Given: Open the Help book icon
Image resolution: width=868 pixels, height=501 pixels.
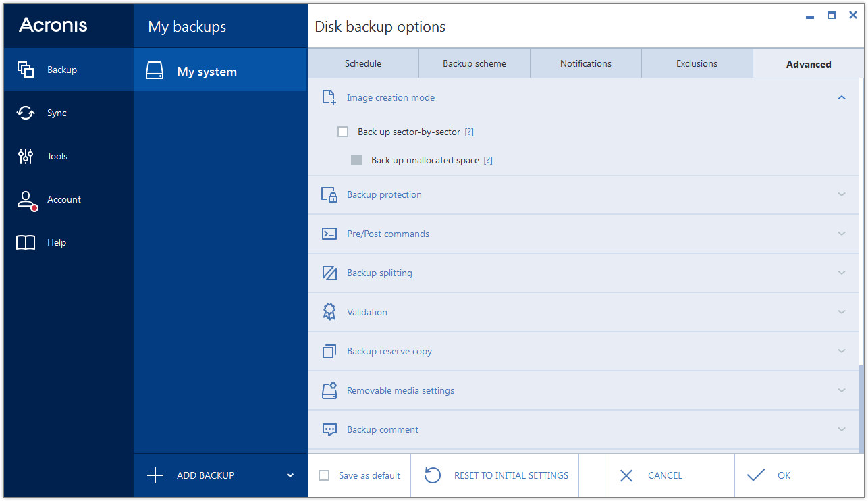Looking at the screenshot, I should point(26,242).
